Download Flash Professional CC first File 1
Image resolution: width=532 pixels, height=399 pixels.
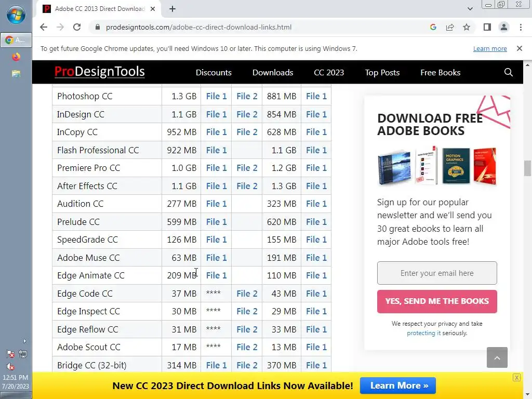point(217,150)
